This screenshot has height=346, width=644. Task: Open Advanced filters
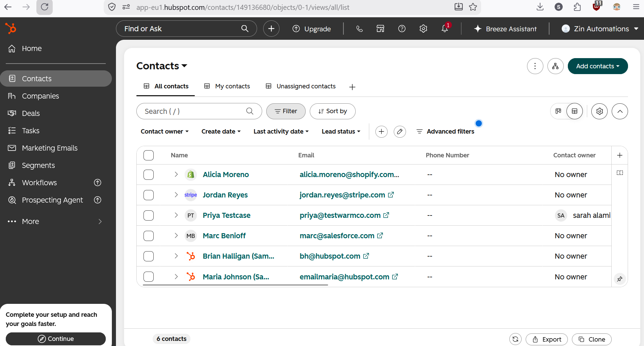[x=445, y=132]
